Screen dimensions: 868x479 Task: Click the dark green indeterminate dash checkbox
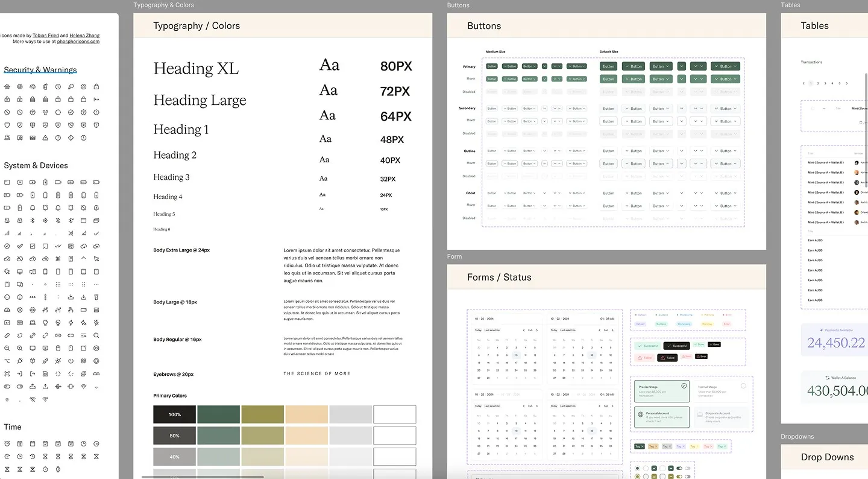coord(671,468)
